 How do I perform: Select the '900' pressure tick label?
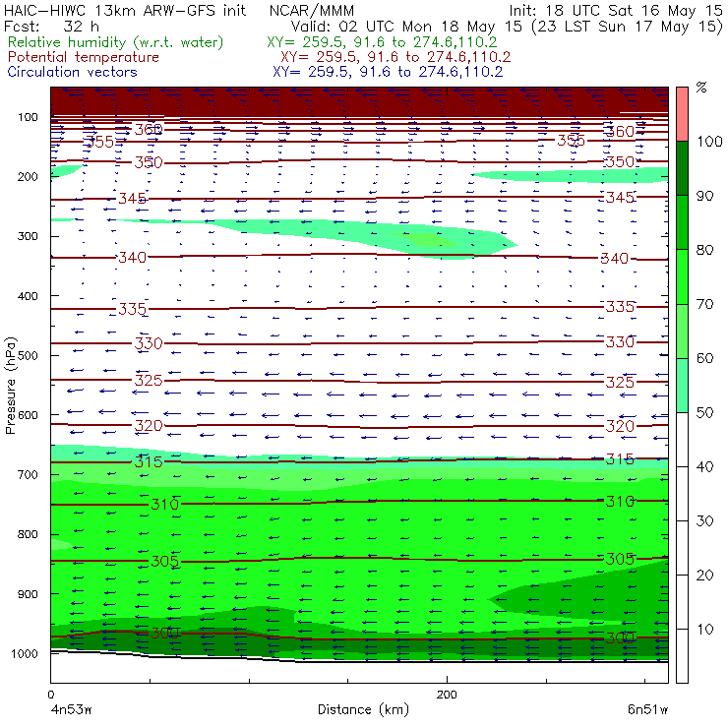[x=28, y=594]
